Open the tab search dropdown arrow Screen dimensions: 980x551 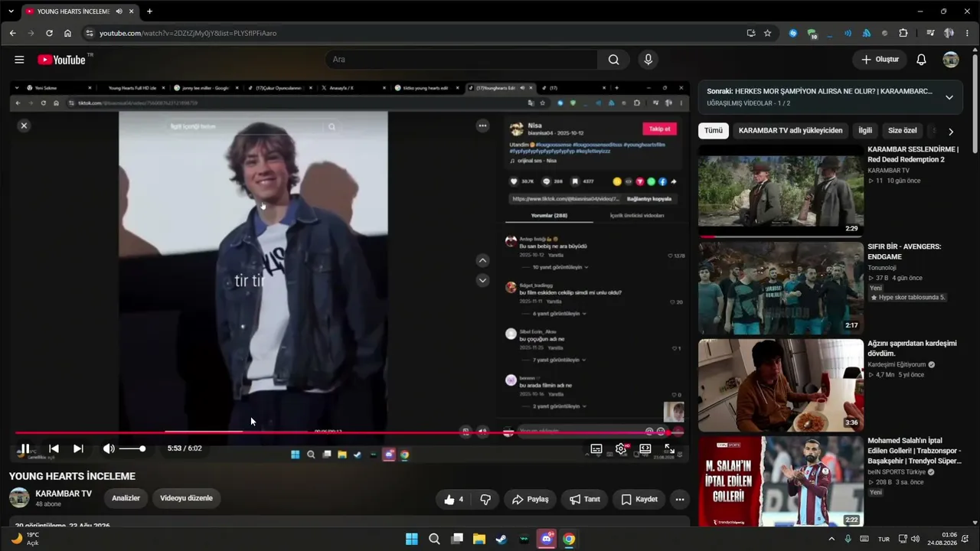[11, 11]
